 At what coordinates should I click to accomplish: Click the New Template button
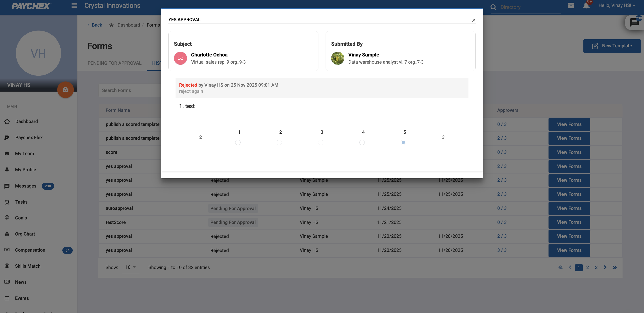(x=612, y=46)
